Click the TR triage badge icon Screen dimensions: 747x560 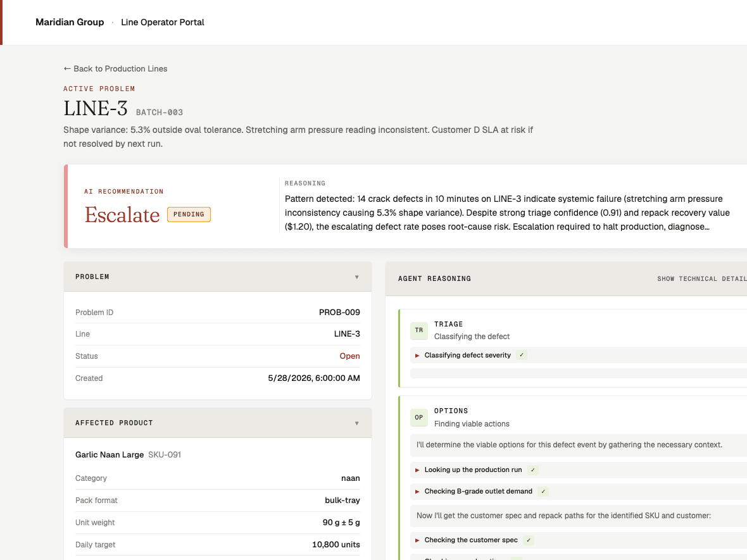pos(418,330)
